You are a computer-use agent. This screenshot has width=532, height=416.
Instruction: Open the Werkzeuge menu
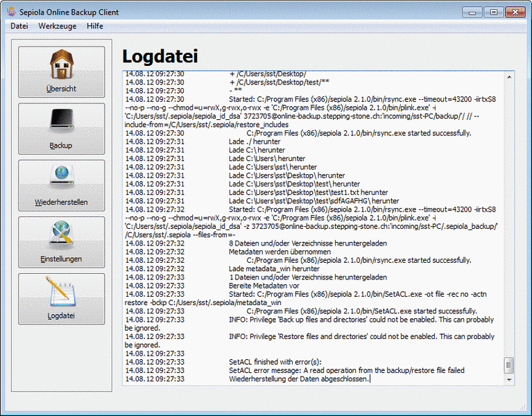(x=58, y=26)
